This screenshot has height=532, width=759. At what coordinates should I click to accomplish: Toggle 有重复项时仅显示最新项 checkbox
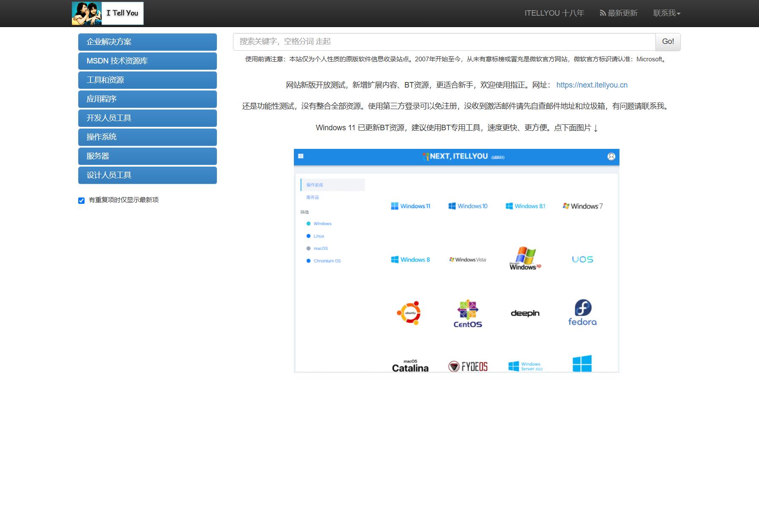click(82, 200)
